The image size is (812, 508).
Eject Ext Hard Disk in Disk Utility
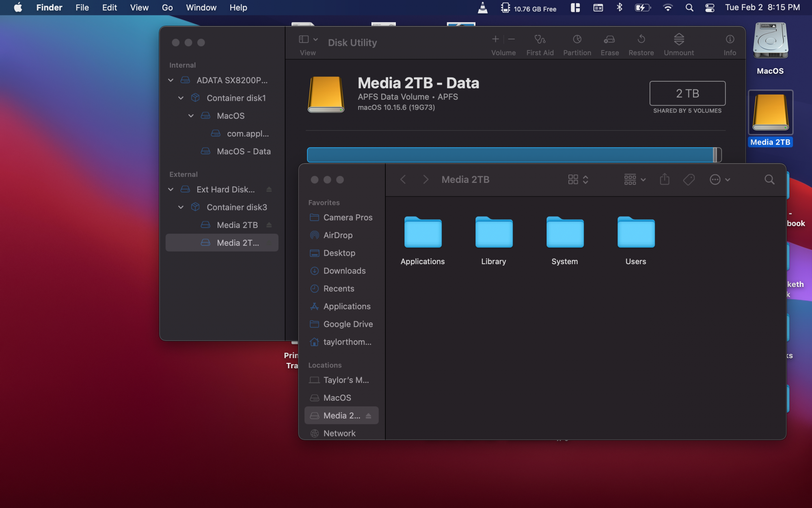pos(269,189)
